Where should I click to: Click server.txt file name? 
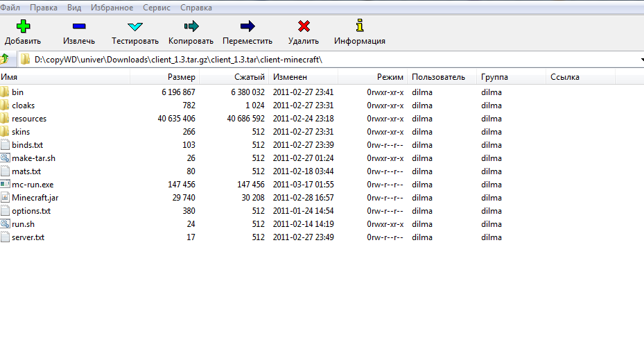[x=28, y=237]
